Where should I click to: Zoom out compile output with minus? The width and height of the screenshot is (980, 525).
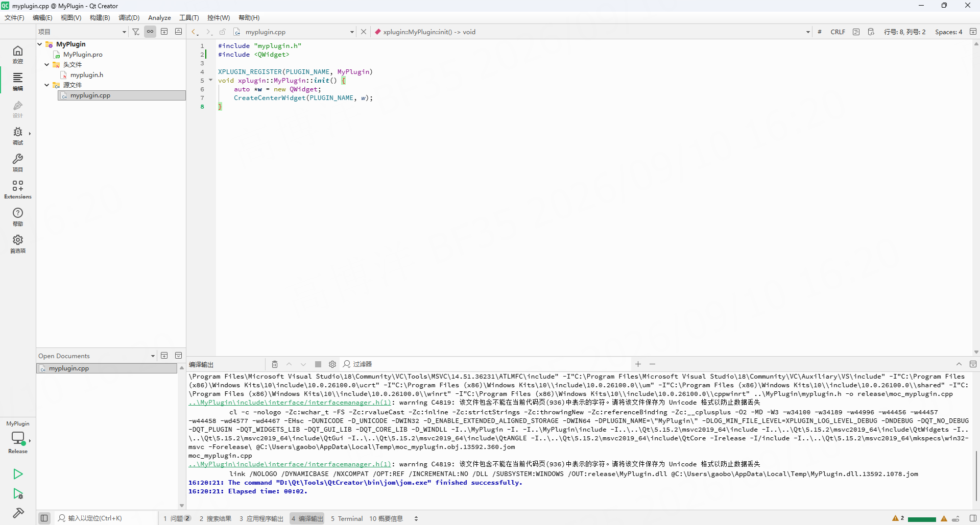click(653, 364)
